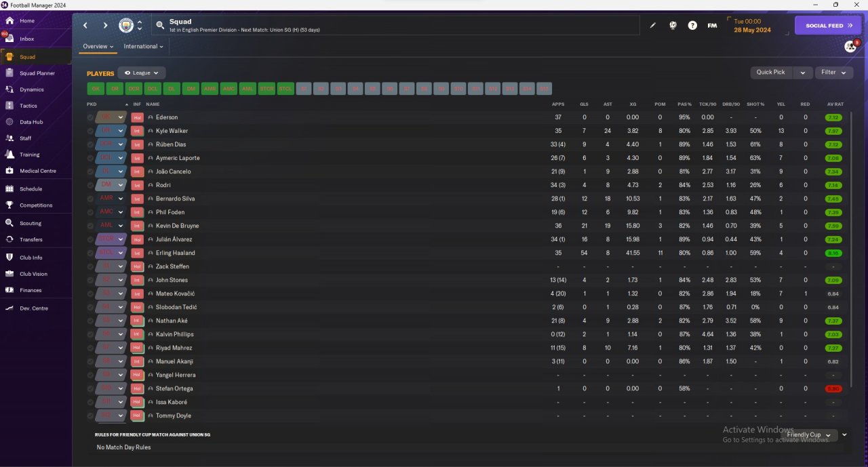The width and height of the screenshot is (868, 467).
Task: Click Stefan Ortega's red average rating
Action: pyautogui.click(x=833, y=388)
